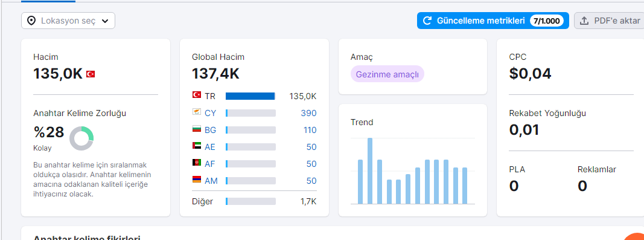Screen dimensions: 644x240
Task: Click the Bulgaria flag icon in the country list
Action: [196, 129]
